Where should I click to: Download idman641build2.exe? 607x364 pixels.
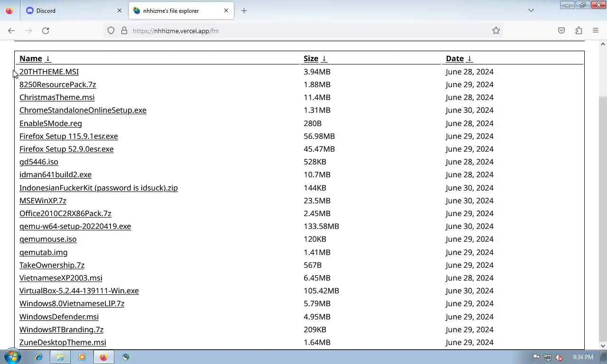[x=55, y=174]
